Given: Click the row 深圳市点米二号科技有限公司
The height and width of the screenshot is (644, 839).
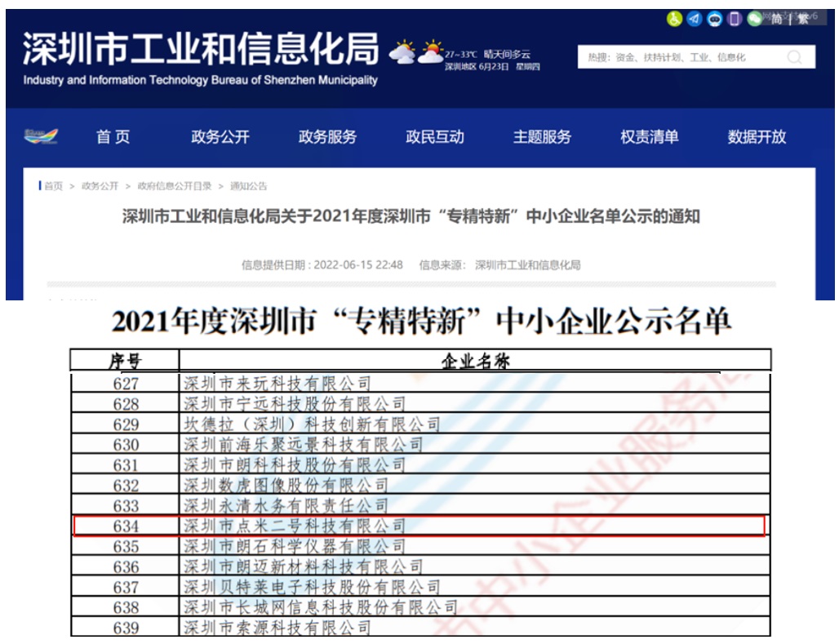Looking at the screenshot, I should pos(420,526).
